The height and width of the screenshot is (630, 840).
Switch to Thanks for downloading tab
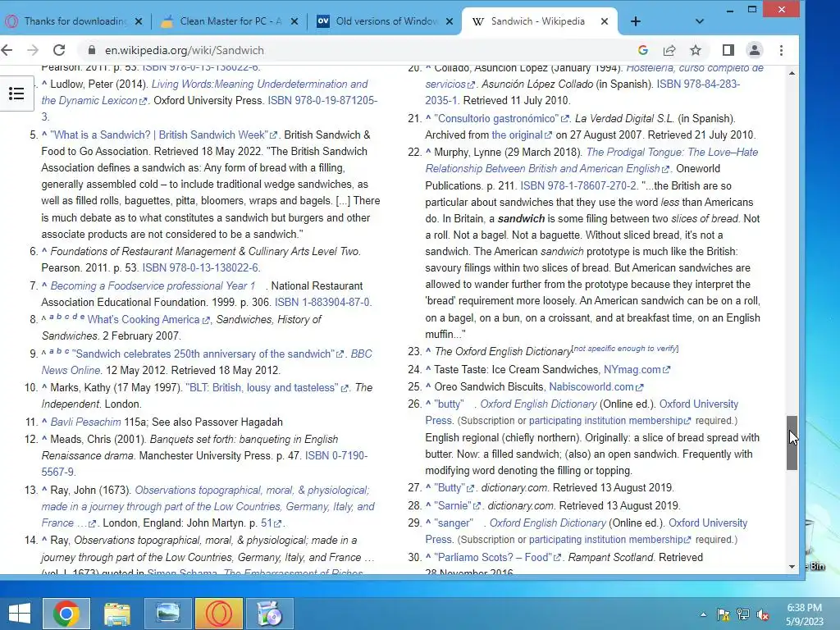[74, 21]
